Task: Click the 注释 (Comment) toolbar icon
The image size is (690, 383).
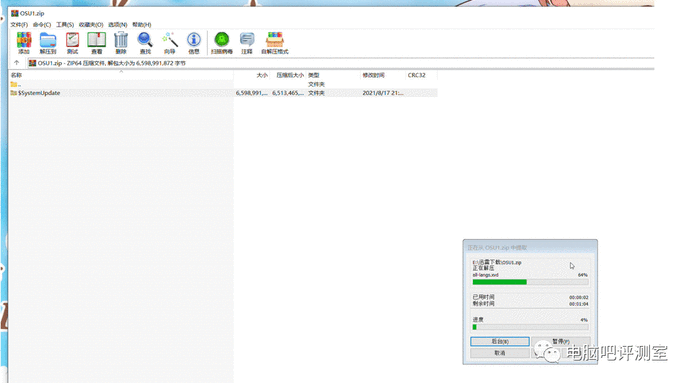Action: tap(247, 43)
